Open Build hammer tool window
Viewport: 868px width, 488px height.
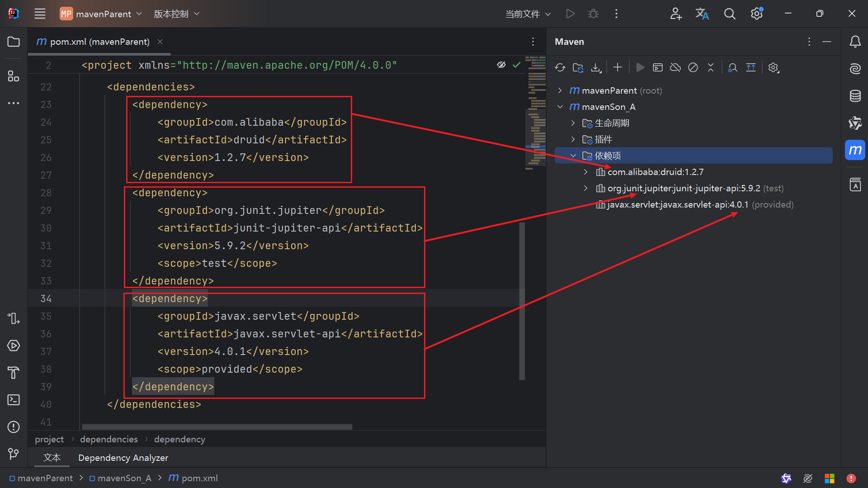[x=14, y=373]
